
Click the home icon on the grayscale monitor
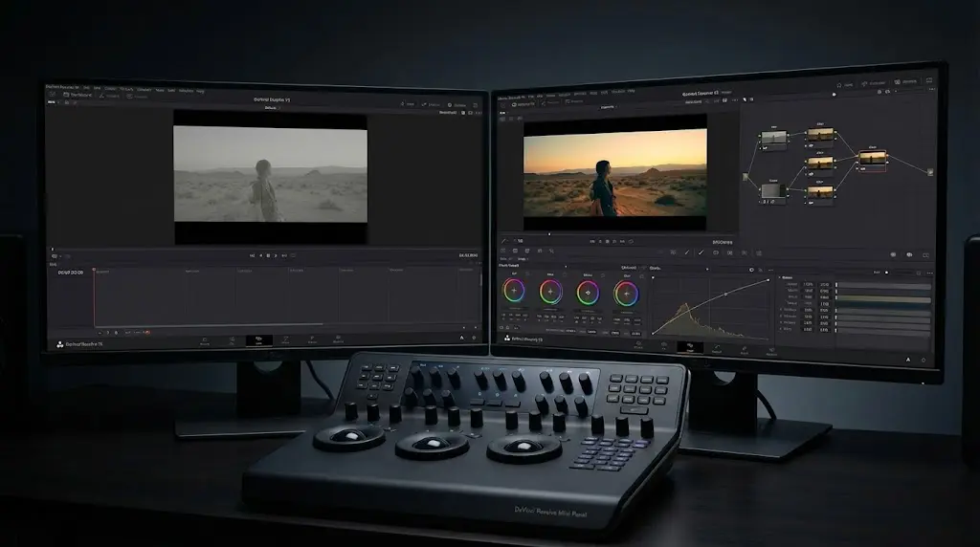461,337
